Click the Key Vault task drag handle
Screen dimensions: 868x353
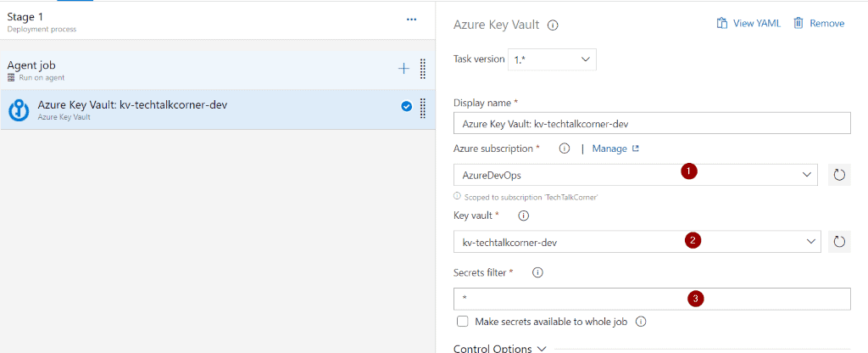point(422,108)
